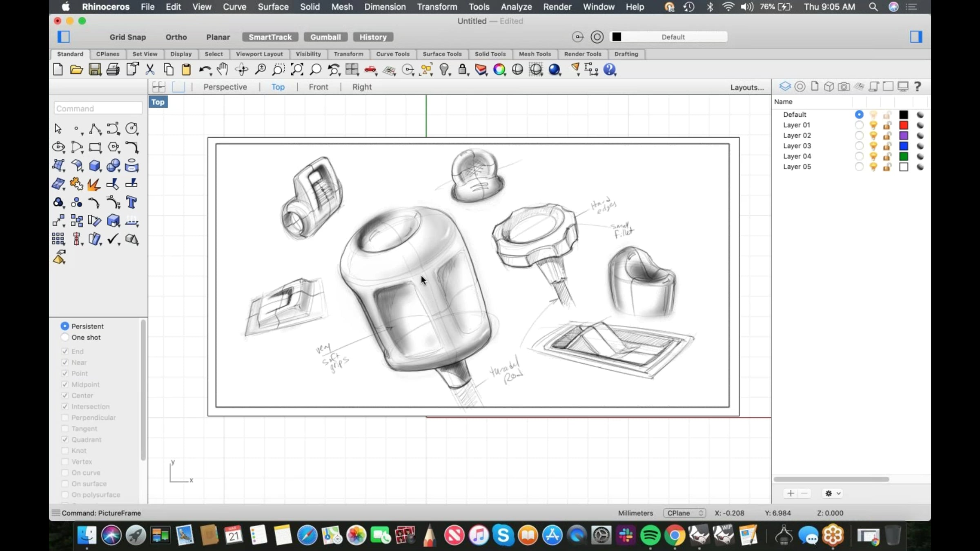Toggle the Planar button
This screenshot has height=551, width=980.
click(218, 37)
